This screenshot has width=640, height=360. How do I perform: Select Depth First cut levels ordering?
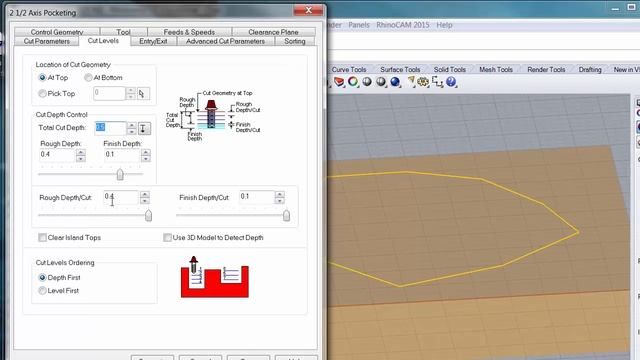[x=42, y=278]
